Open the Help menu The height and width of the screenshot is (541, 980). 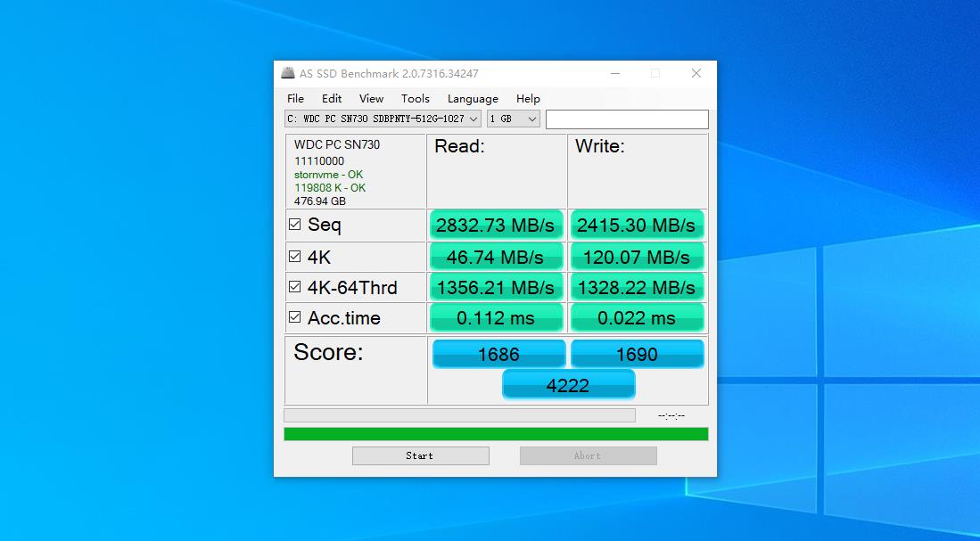tap(528, 99)
